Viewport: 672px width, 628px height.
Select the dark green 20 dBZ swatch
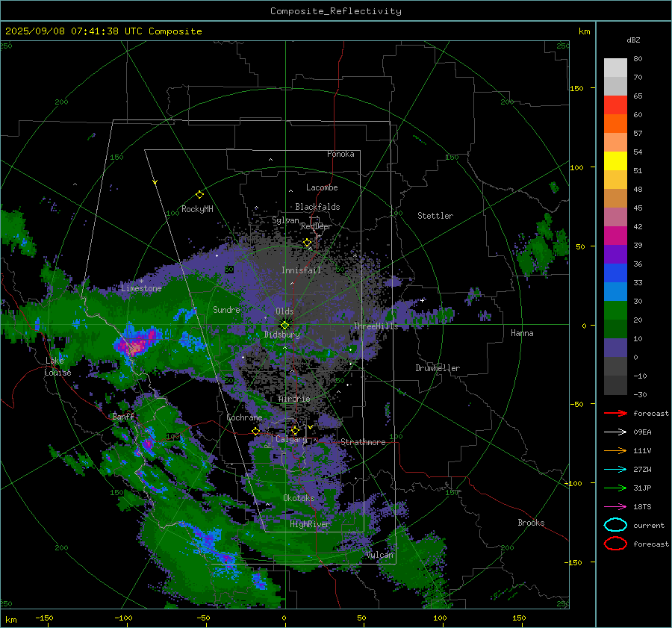point(615,329)
